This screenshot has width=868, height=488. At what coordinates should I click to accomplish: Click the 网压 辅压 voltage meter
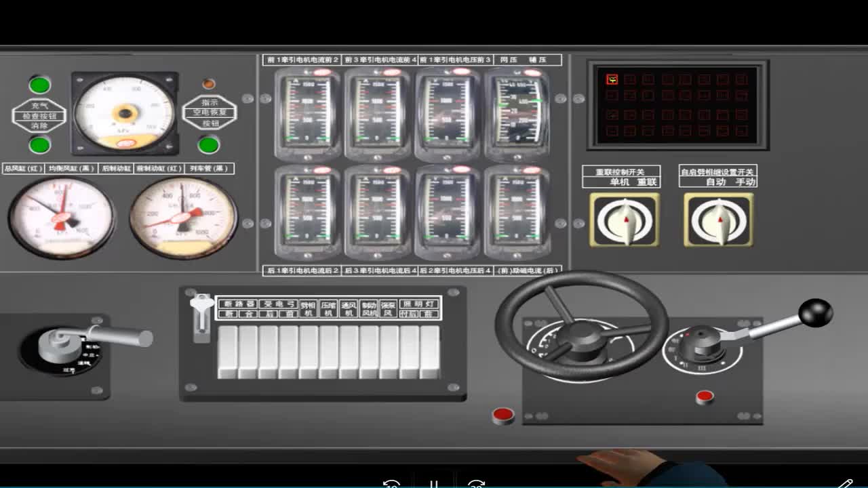pos(517,113)
